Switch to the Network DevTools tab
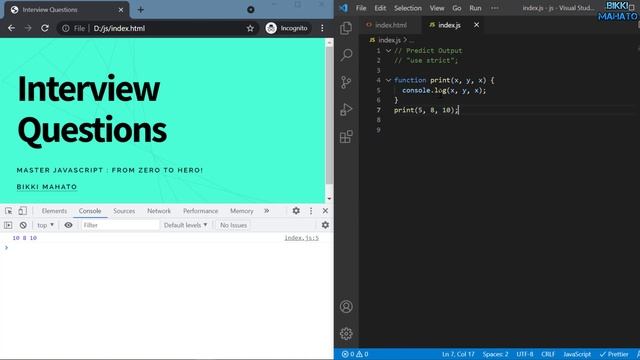 pyautogui.click(x=159, y=211)
